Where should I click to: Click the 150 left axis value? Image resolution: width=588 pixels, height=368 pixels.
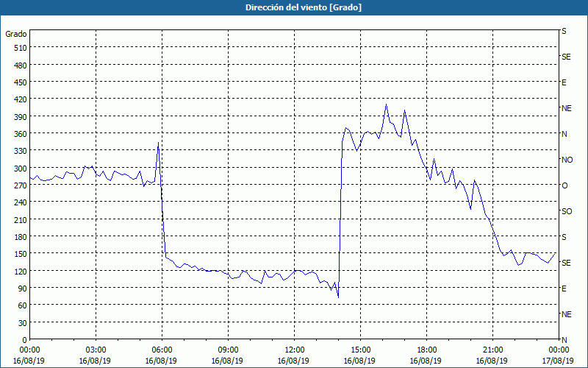[21, 254]
